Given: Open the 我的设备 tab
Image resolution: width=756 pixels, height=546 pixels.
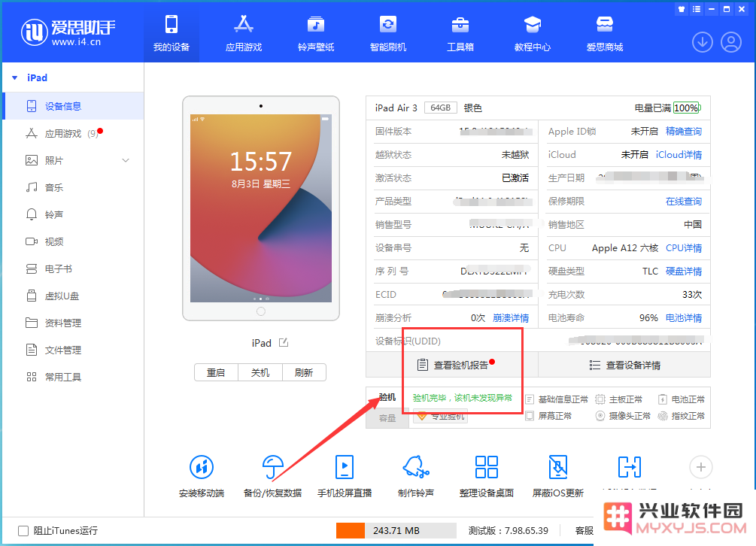Looking at the screenshot, I should click(x=172, y=33).
